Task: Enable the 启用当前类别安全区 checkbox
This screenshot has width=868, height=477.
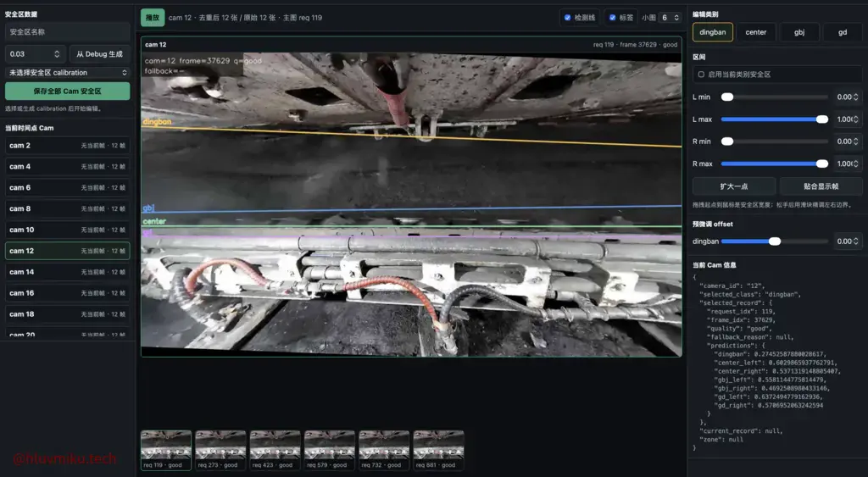Action: [701, 75]
